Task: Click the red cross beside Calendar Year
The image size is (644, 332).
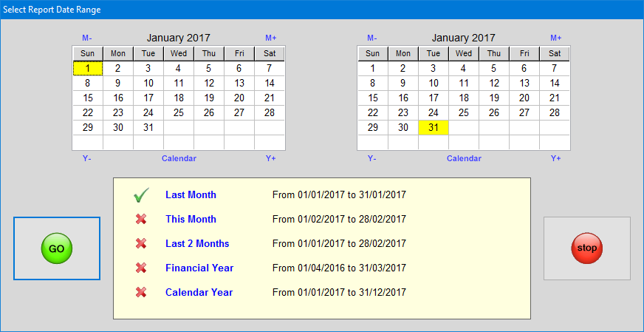Action: [141, 292]
